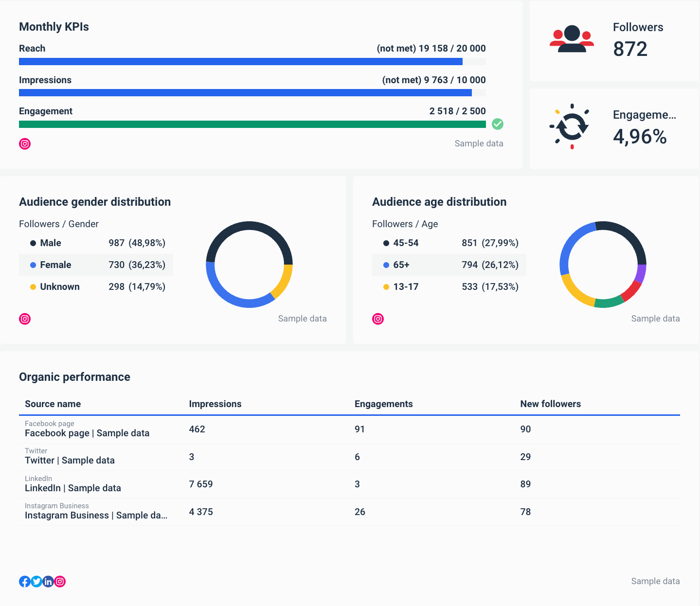
Task: Select the Instagram Business table row
Action: coord(95,512)
